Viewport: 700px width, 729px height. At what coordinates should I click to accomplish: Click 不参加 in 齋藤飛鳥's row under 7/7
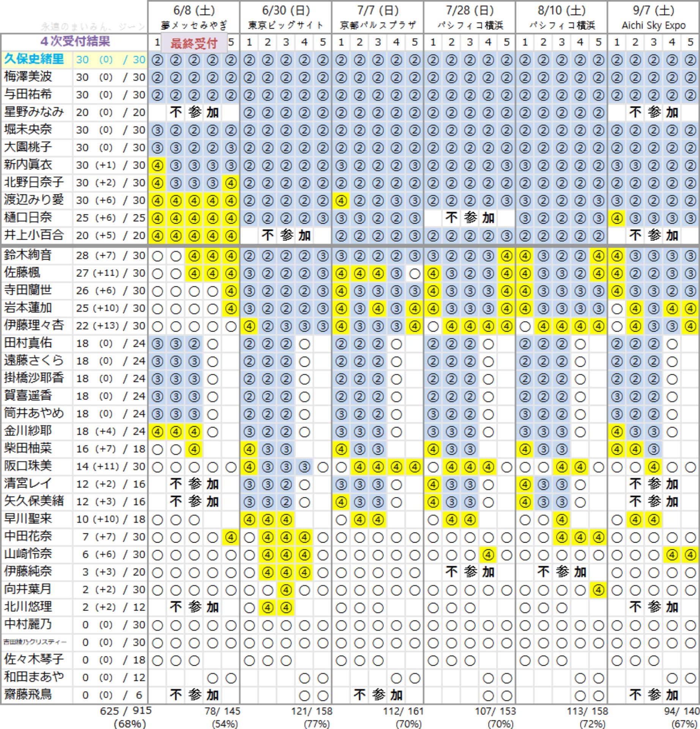[x=378, y=695]
